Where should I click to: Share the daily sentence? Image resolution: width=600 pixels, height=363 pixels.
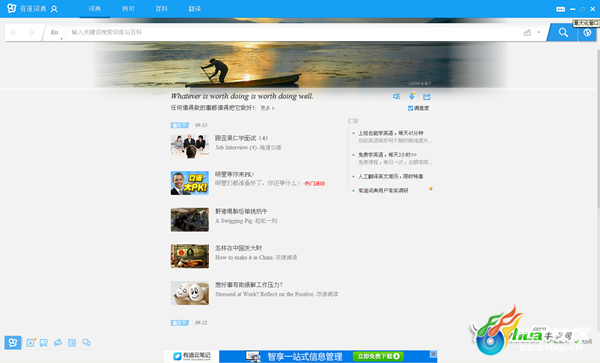[x=427, y=97]
